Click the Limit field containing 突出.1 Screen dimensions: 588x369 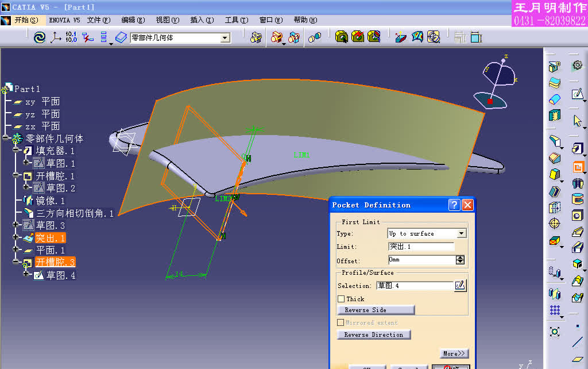pyautogui.click(x=421, y=247)
